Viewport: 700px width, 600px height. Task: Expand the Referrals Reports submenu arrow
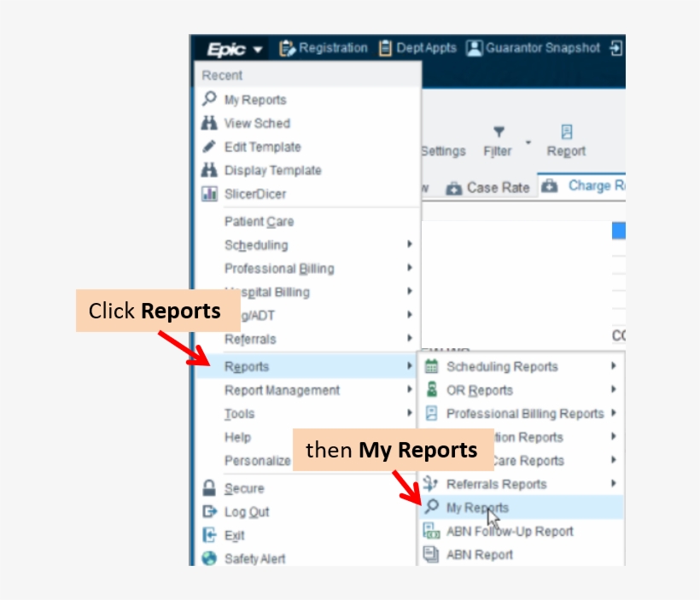614,483
